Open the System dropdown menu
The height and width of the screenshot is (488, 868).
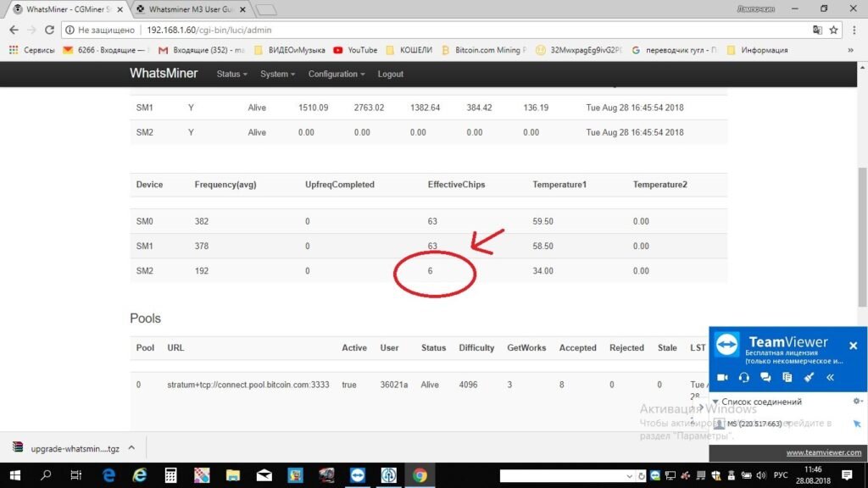[277, 75]
